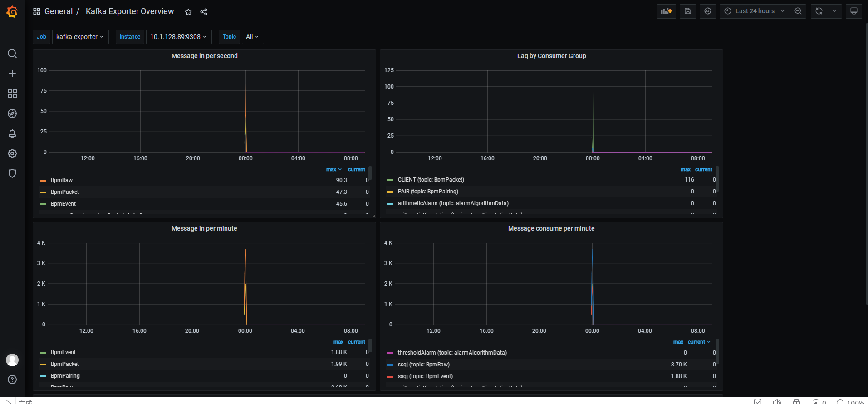Open the Message consume per minute panel title menu
This screenshot has width=868, height=404.
pyautogui.click(x=551, y=228)
